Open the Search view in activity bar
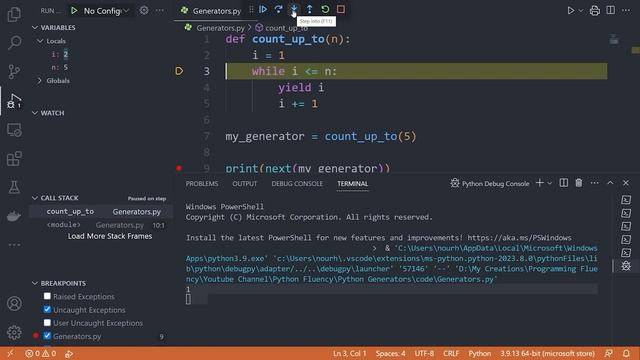This screenshot has width=640, height=360. [14, 42]
